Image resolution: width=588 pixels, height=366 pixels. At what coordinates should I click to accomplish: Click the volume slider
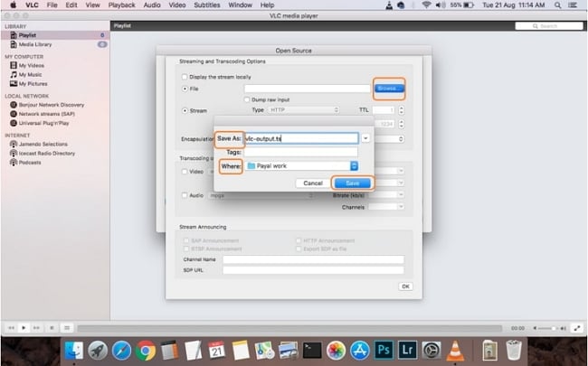coord(548,329)
